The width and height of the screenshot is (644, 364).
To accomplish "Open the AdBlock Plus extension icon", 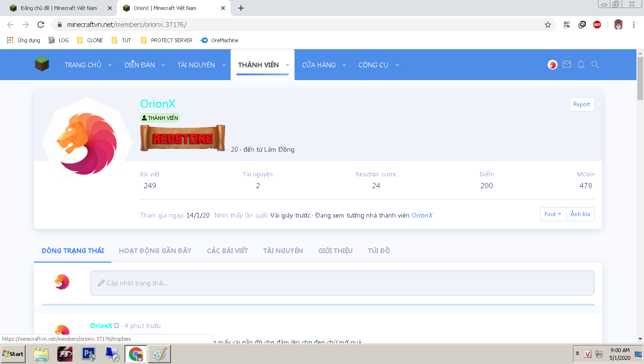I will click(597, 25).
